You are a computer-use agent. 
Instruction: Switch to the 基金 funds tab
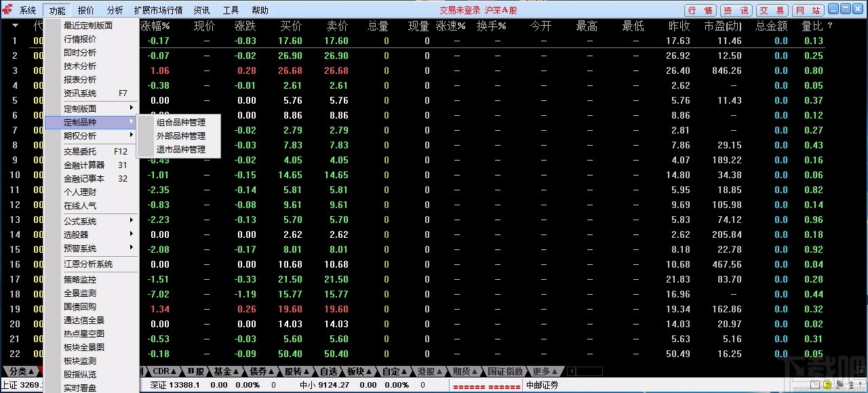[224, 371]
